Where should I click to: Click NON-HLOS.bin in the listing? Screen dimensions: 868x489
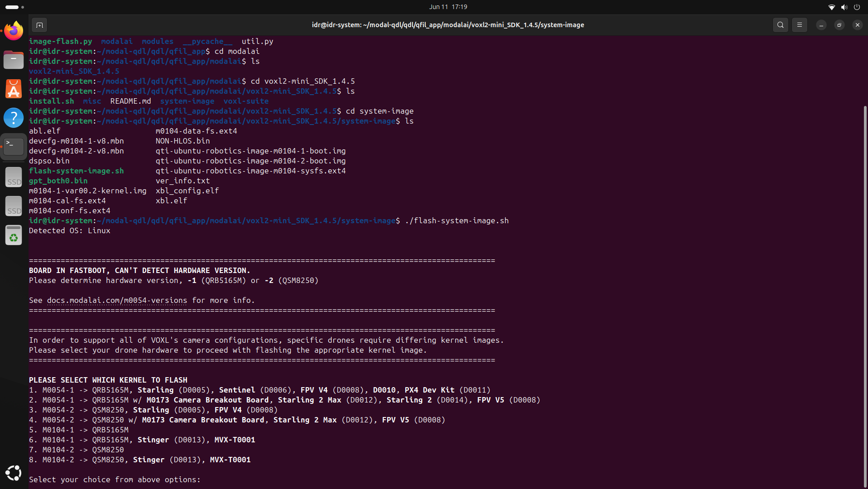[182, 141]
